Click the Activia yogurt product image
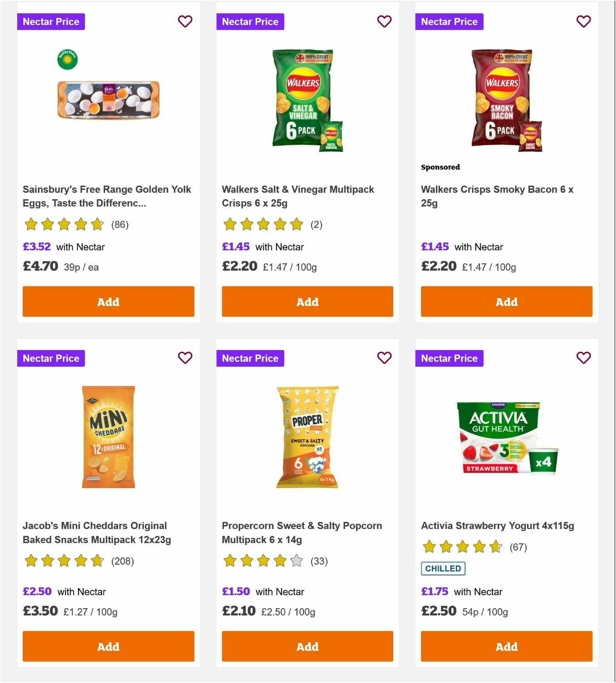616x683 pixels. [x=506, y=439]
